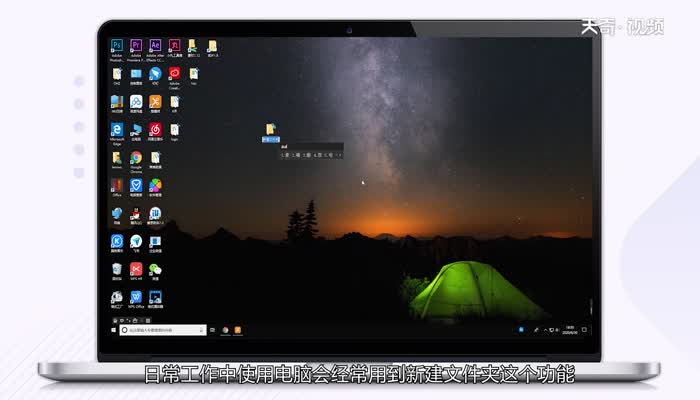Screen dimensions: 700x400
Task: Open the NetEase Cloud Music icon
Action: point(155,130)
